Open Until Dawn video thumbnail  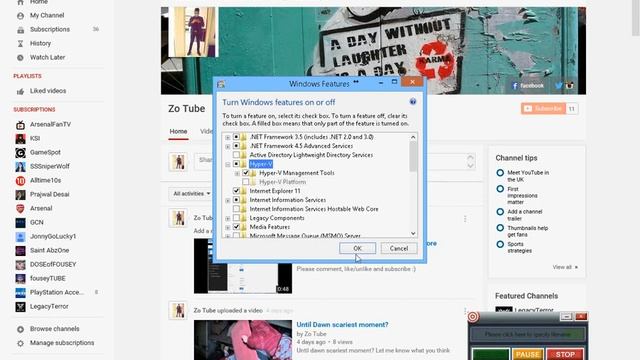pyautogui.click(x=243, y=340)
